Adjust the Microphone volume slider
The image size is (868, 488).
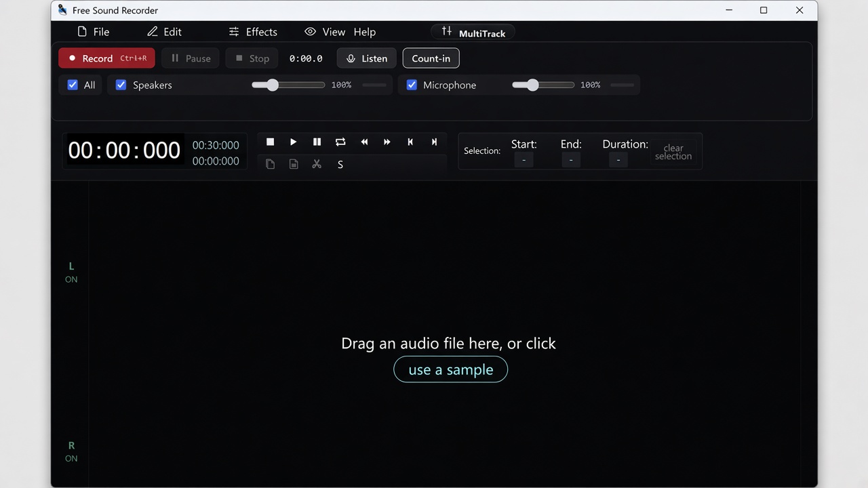tap(543, 85)
